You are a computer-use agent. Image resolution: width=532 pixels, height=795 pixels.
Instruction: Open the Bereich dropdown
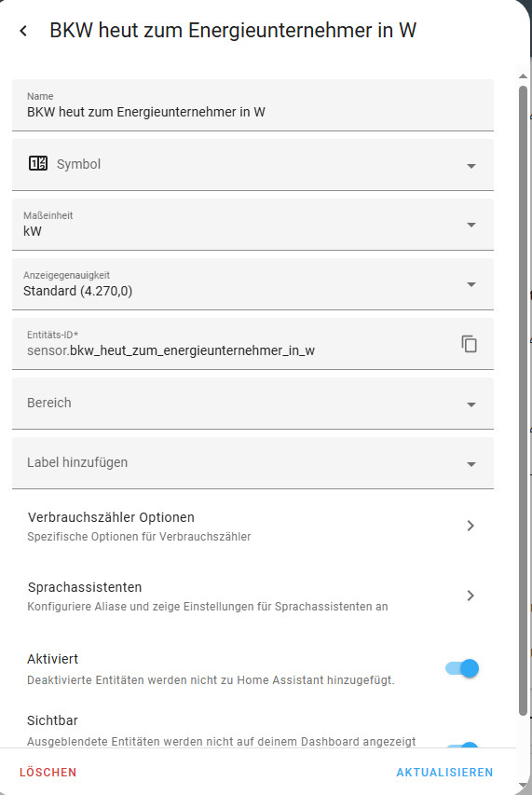(252, 404)
